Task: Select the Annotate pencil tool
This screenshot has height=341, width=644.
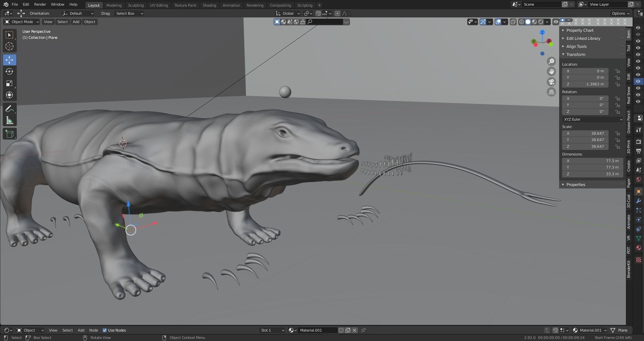Action: click(x=9, y=109)
